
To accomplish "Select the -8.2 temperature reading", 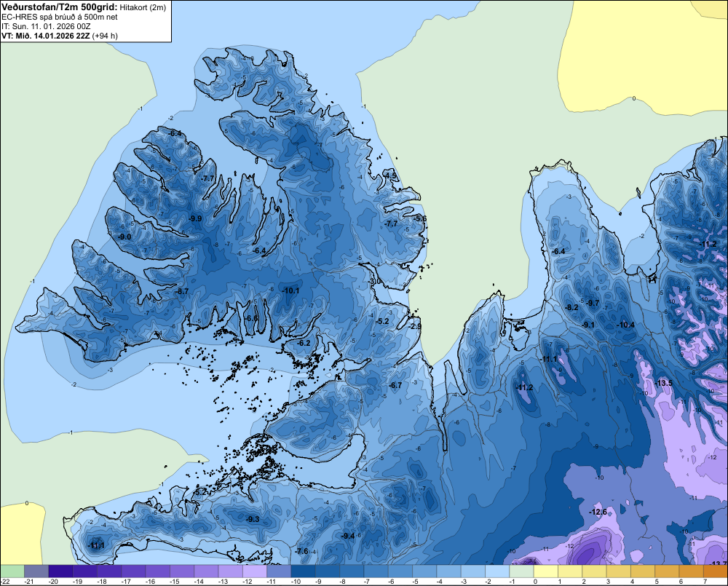I will click(572, 307).
